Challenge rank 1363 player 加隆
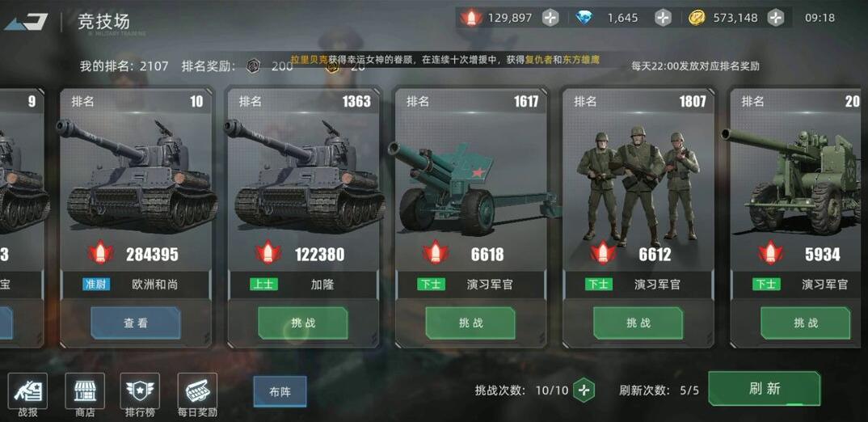Screen dimensions: 868x422 [x=303, y=323]
